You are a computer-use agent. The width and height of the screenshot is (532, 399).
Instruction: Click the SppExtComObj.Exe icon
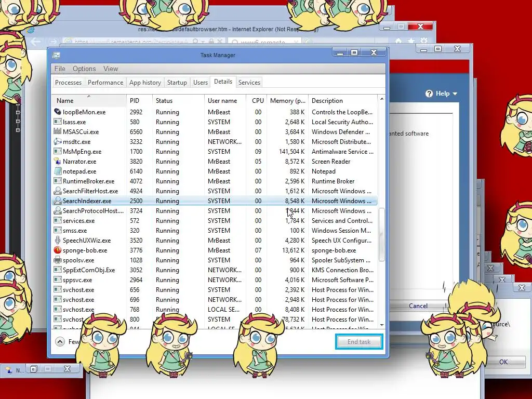click(58, 270)
